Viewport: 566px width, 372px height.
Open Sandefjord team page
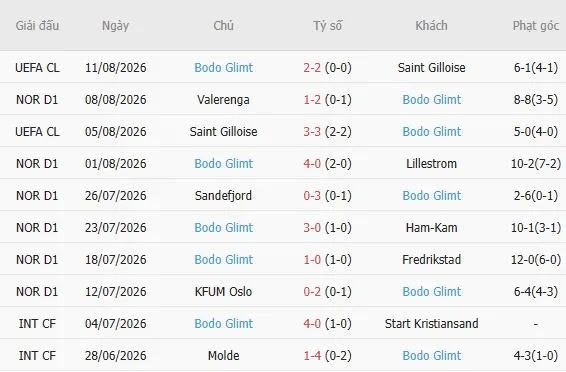(223, 196)
